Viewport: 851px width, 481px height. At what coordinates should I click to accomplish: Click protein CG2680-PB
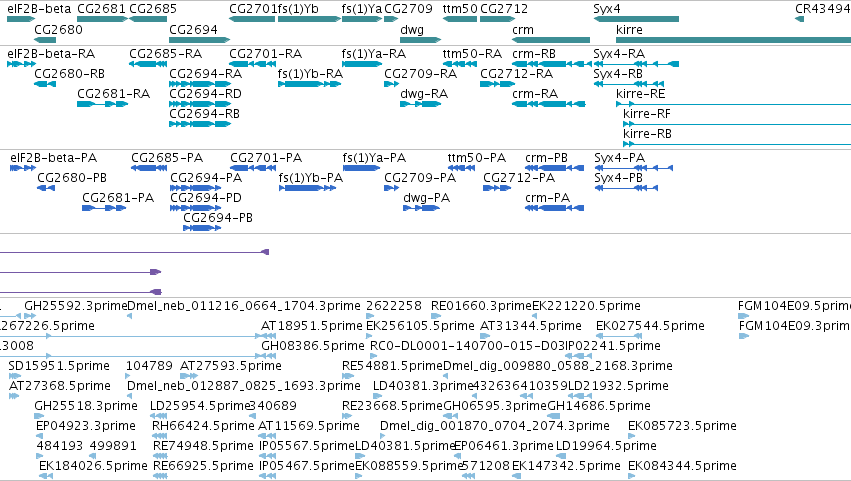tap(72, 179)
